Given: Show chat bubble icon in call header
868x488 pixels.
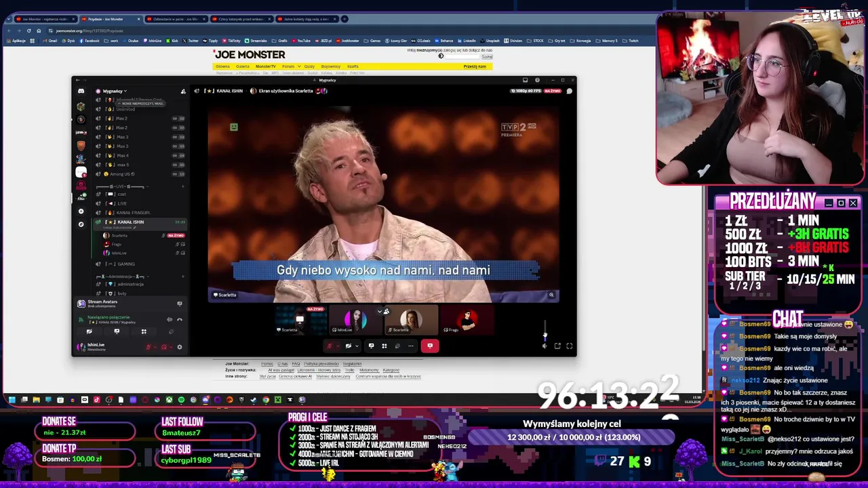Looking at the screenshot, I should pyautogui.click(x=570, y=91).
